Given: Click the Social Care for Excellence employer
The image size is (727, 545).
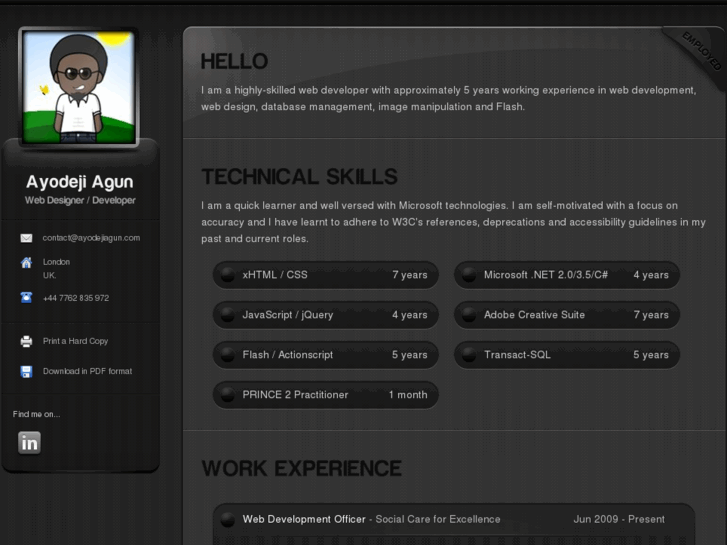Looking at the screenshot, I should click(x=438, y=519).
